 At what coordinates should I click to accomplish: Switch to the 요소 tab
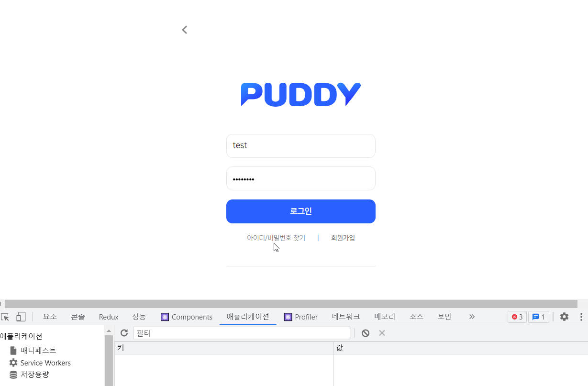coord(50,317)
